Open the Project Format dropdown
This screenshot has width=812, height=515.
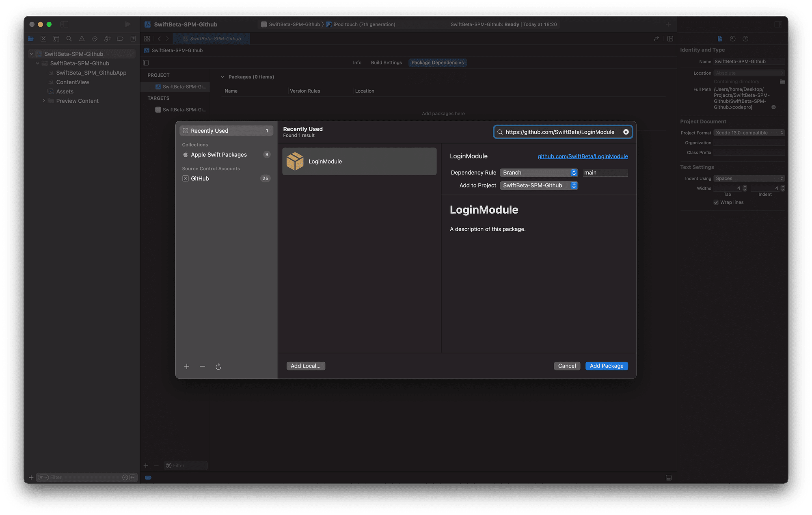coord(749,133)
